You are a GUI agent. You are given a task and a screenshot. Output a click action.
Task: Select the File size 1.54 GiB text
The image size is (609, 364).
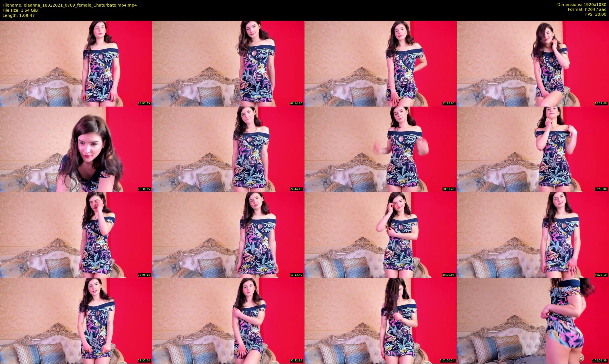(x=20, y=10)
